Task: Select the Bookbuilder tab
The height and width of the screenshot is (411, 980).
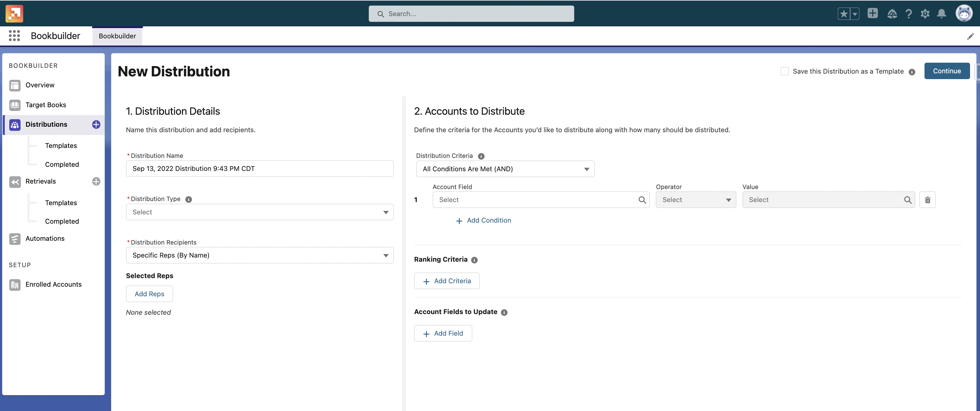Action: coord(117,36)
